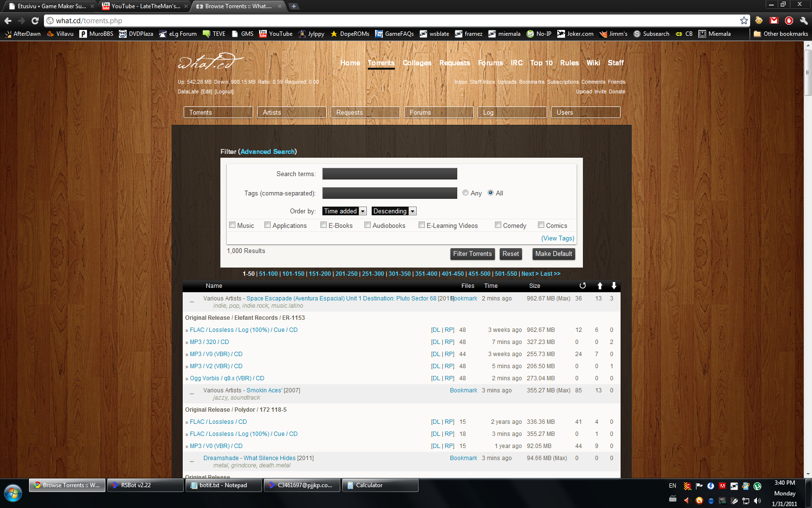The height and width of the screenshot is (508, 812).
Task: Open the Advanced Search link
Action: click(268, 151)
